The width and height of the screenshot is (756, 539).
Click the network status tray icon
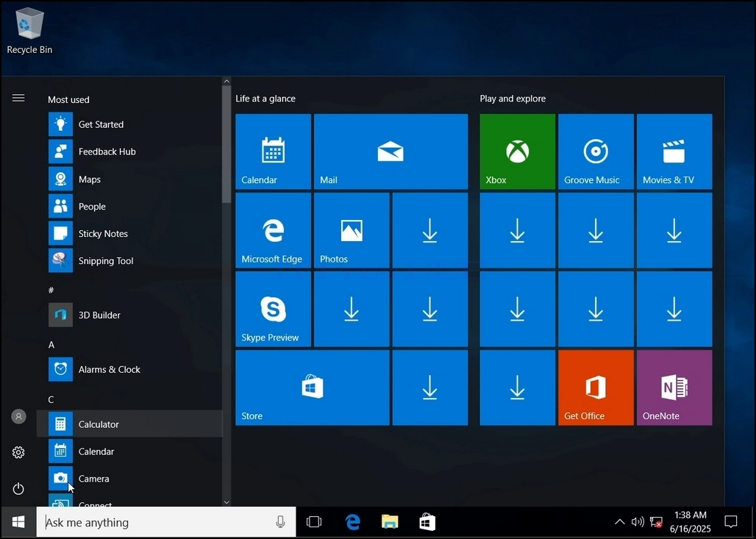pyautogui.click(x=656, y=522)
